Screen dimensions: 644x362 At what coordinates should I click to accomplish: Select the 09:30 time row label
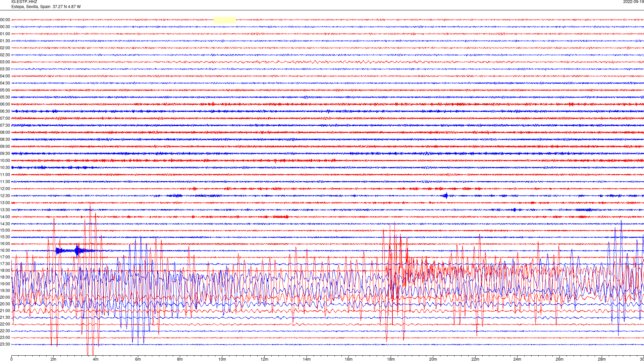click(5, 154)
